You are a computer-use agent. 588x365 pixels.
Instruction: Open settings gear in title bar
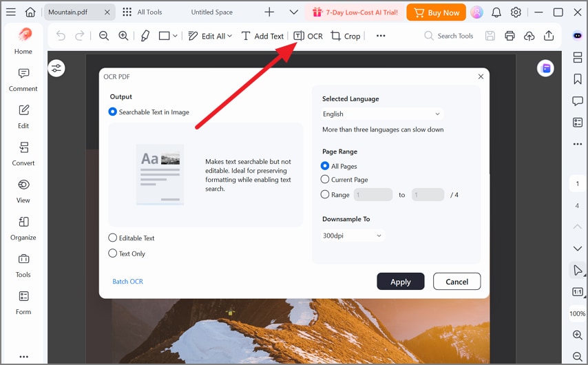(516, 12)
